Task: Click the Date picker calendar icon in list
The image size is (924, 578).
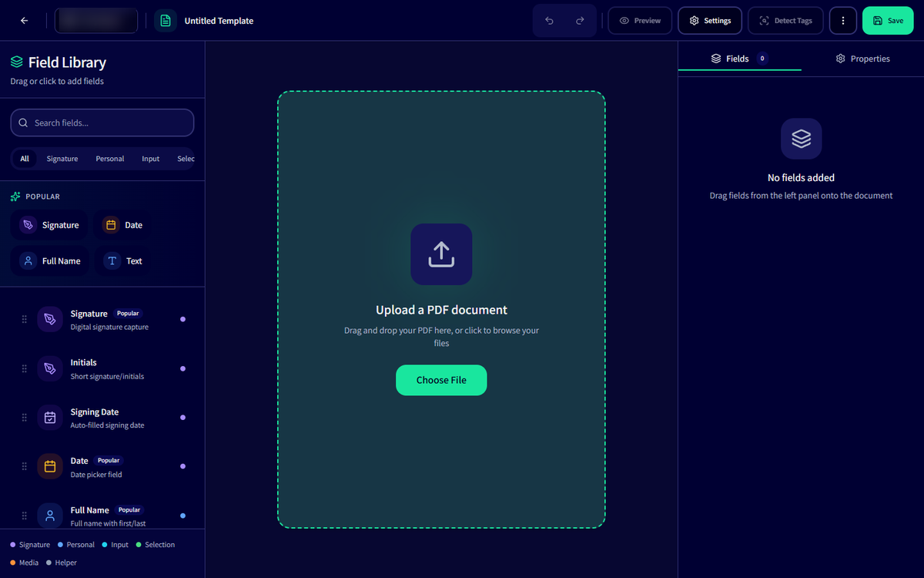Action: (50, 466)
